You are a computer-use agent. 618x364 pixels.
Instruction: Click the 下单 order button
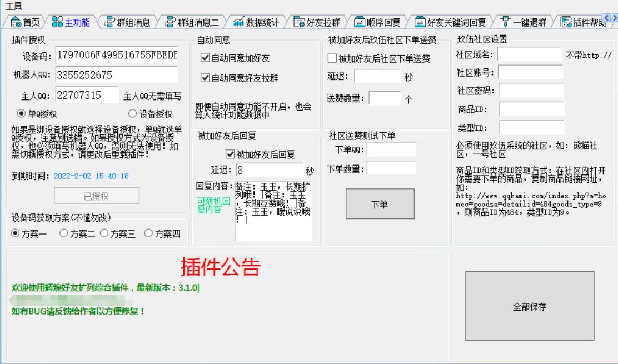[x=380, y=203]
